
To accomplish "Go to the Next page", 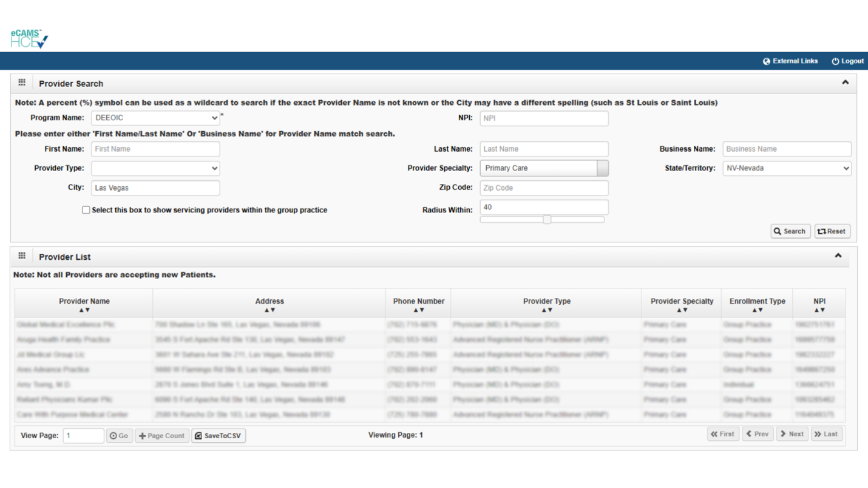I will point(792,434).
